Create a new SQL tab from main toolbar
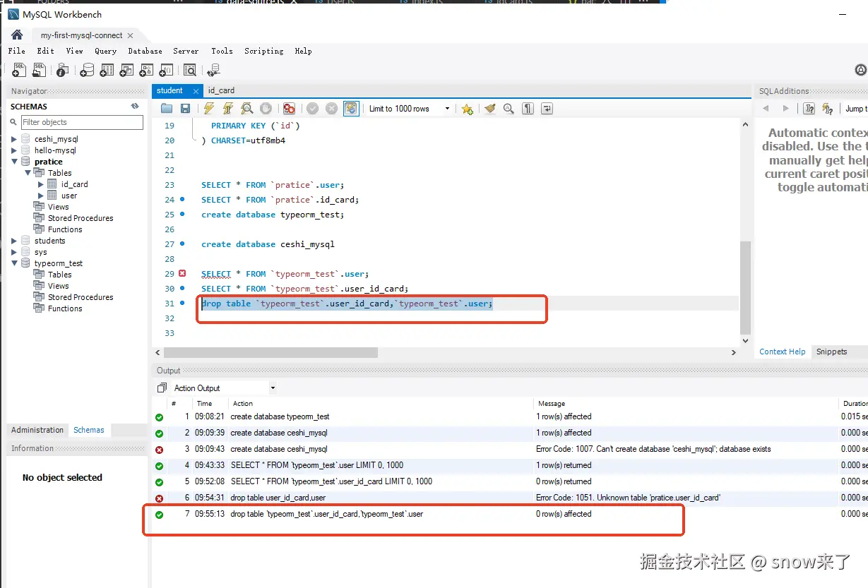The height and width of the screenshot is (588, 868). pyautogui.click(x=19, y=69)
